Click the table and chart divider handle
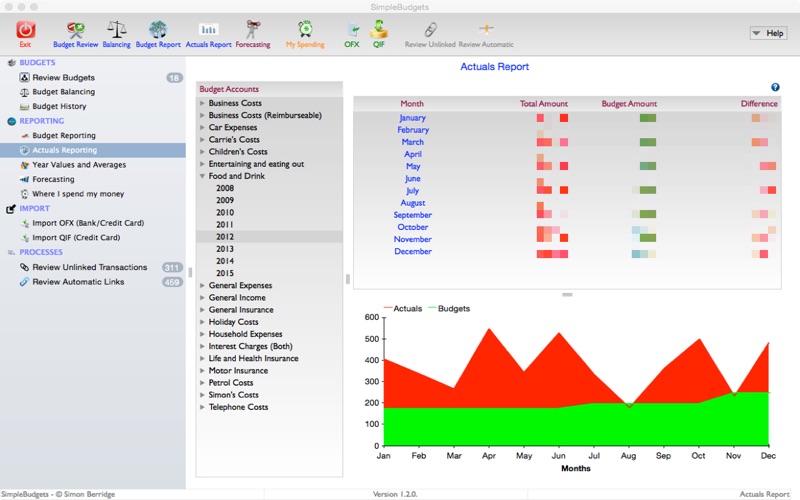Screen dimensions: 800x500 coord(567,294)
